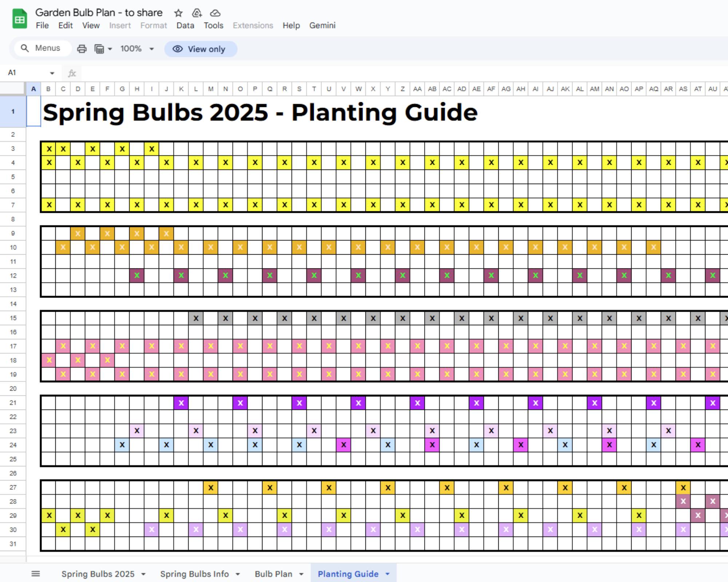Open the Google Sheets home icon
This screenshot has height=582, width=728.
[x=19, y=19]
